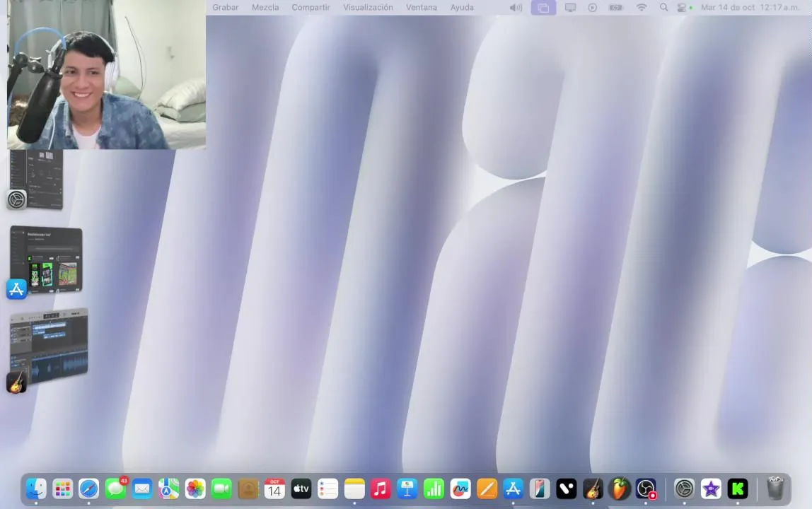Viewport: 812px width, 509px height.
Task: Open the battery status menu
Action: coord(616,7)
